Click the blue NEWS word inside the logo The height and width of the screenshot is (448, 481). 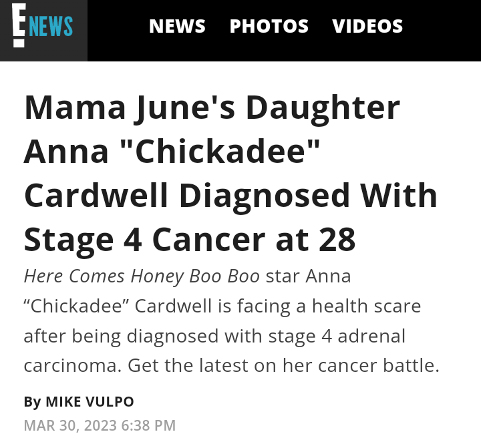tap(51, 27)
